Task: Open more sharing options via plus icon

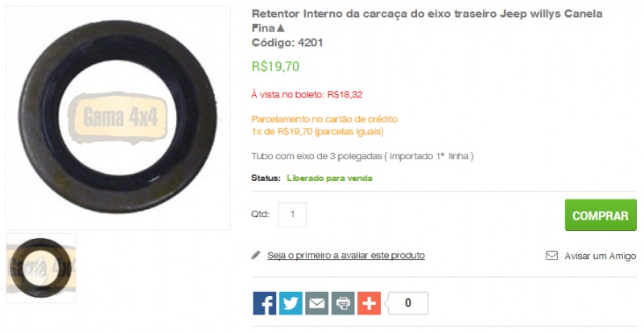Action: point(369,303)
